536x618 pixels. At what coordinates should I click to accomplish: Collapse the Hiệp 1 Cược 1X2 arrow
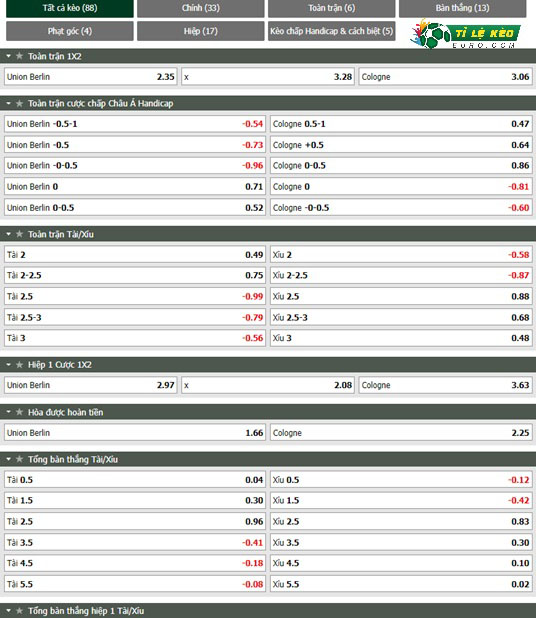point(8,365)
